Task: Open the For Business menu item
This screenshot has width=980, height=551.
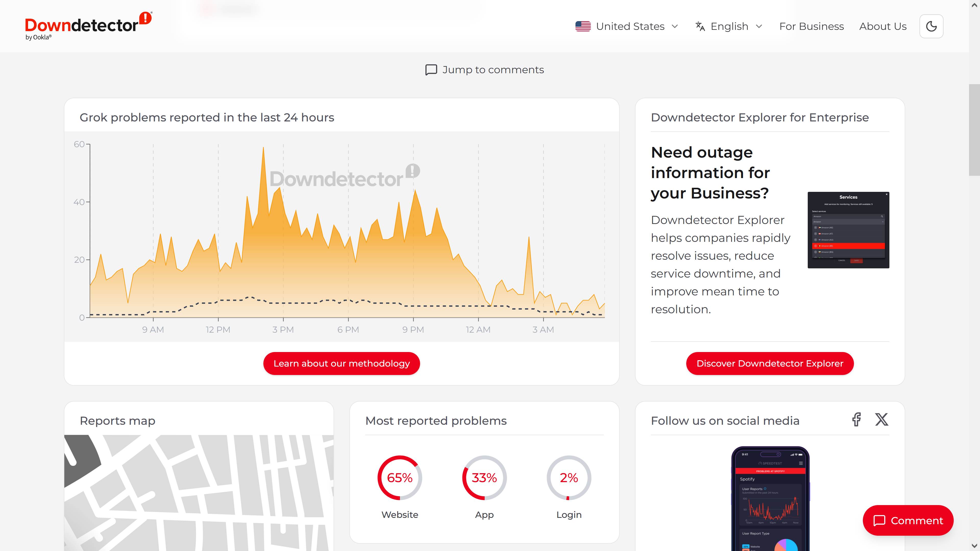Action: click(811, 26)
